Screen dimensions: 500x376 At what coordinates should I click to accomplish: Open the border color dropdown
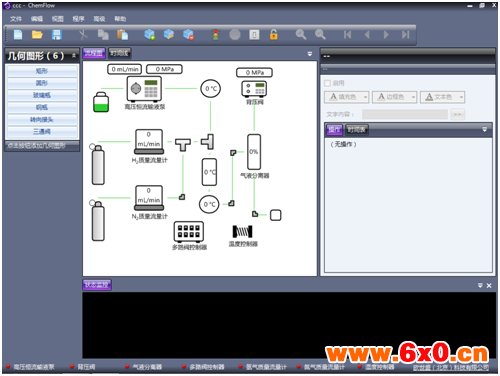pyautogui.click(x=395, y=97)
